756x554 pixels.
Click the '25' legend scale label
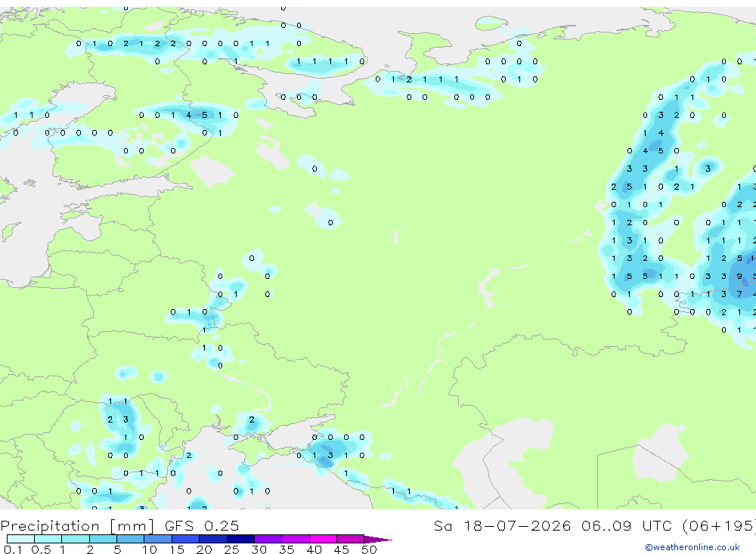[231, 549]
